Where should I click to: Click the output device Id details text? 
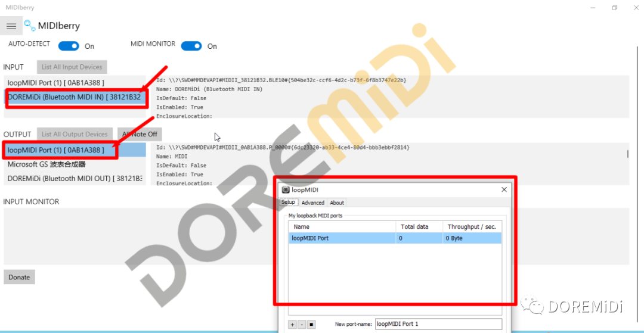click(283, 147)
